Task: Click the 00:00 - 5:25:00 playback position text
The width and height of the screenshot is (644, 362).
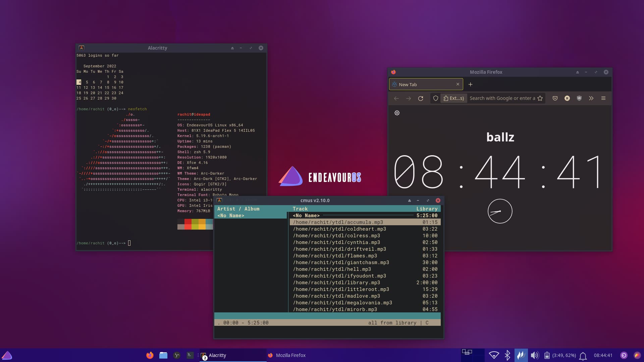Action: pyautogui.click(x=246, y=323)
